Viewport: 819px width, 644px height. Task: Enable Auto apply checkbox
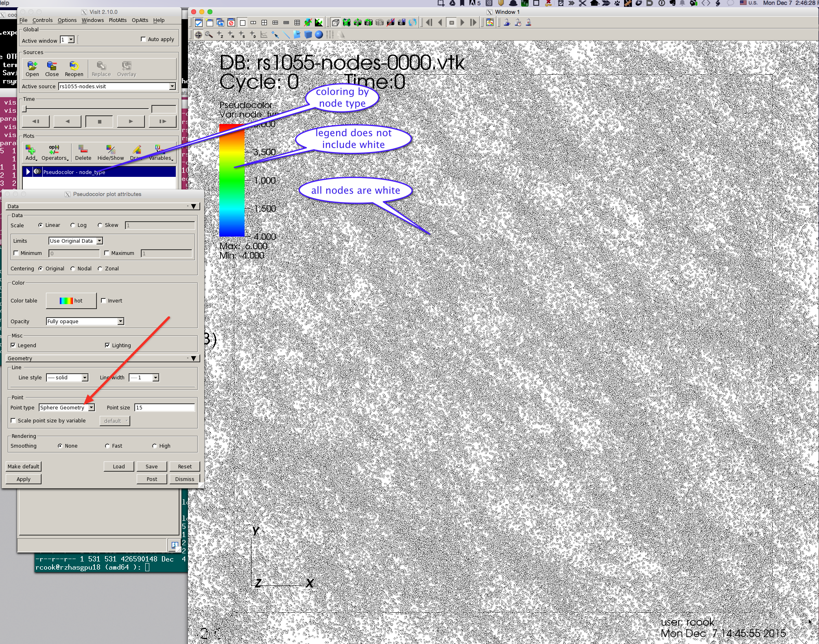(x=143, y=39)
